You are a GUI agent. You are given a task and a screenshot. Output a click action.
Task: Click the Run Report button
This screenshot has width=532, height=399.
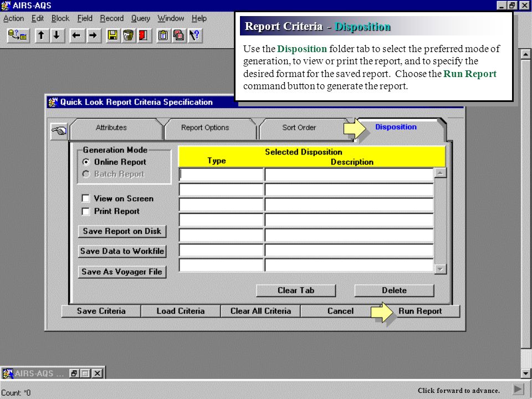coord(420,311)
